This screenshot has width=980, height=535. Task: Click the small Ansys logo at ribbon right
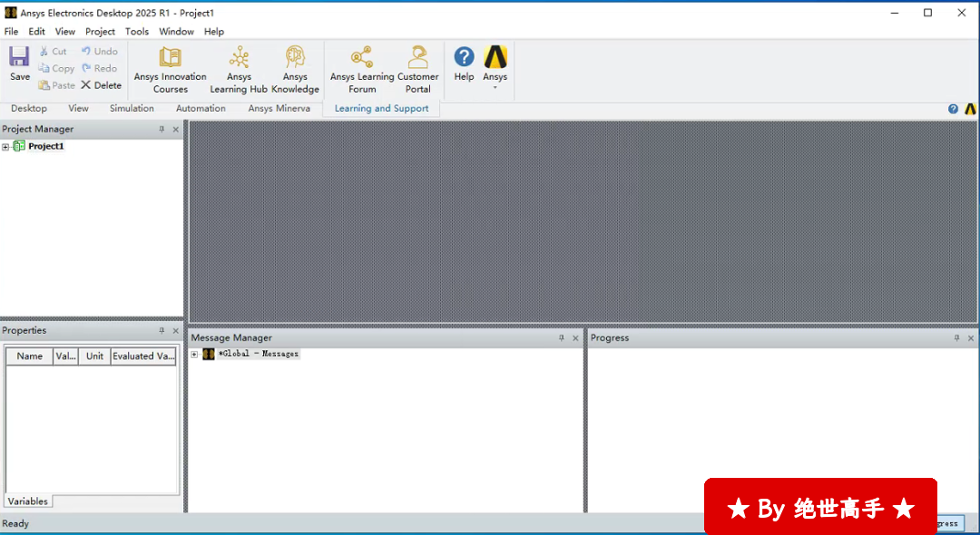click(970, 109)
